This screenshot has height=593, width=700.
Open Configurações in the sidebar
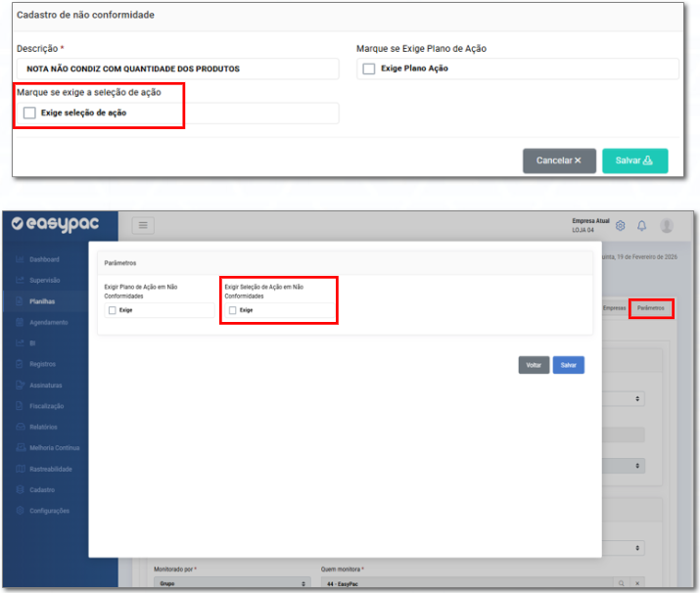pyautogui.click(x=48, y=511)
